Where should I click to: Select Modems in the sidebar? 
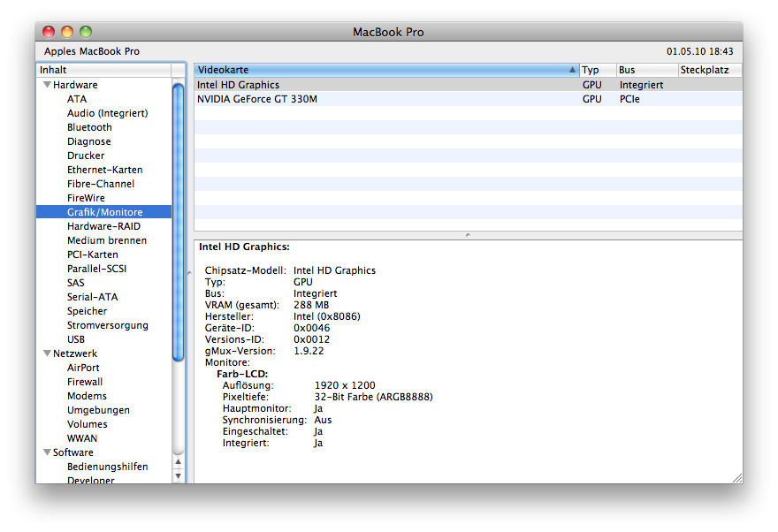[x=87, y=396]
